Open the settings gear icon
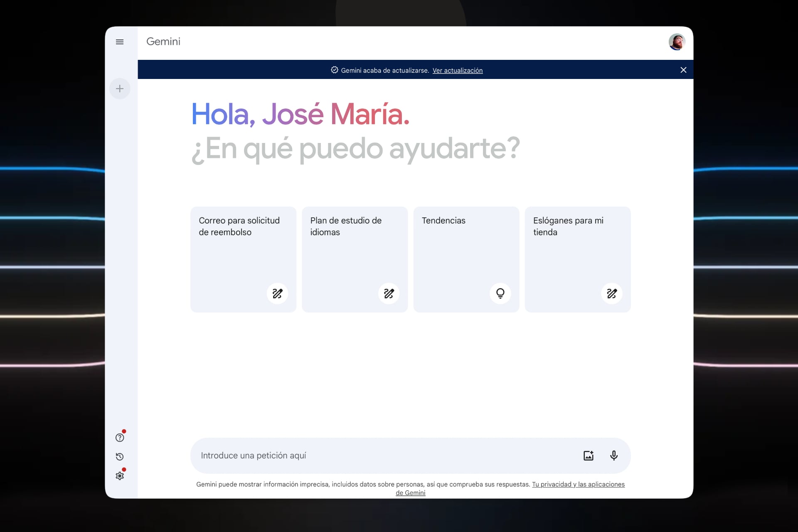 coord(120,476)
